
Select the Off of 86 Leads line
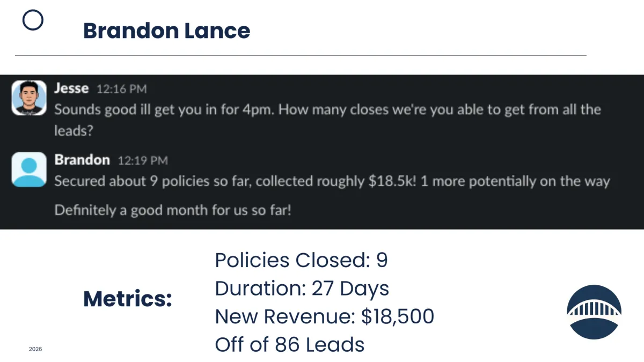coord(289,344)
